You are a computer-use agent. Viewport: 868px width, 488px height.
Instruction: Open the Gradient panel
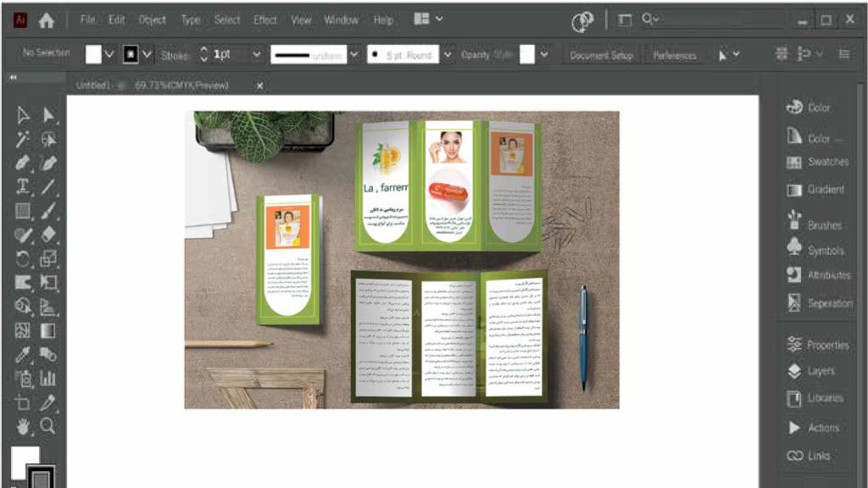pos(815,190)
